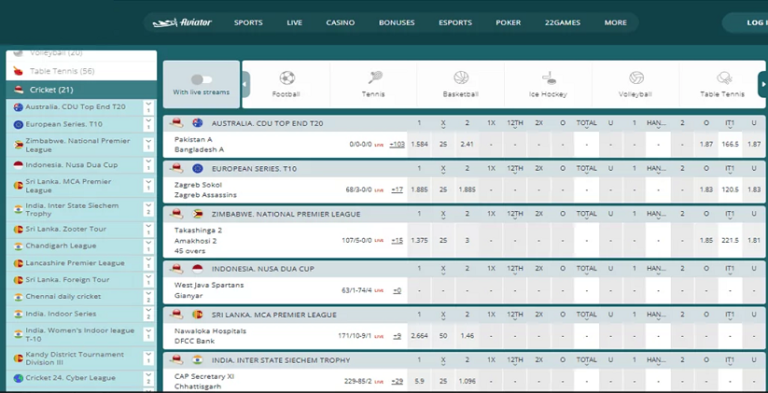Open the Aviator game logo link
Screen dimensions: 768x393
point(182,23)
